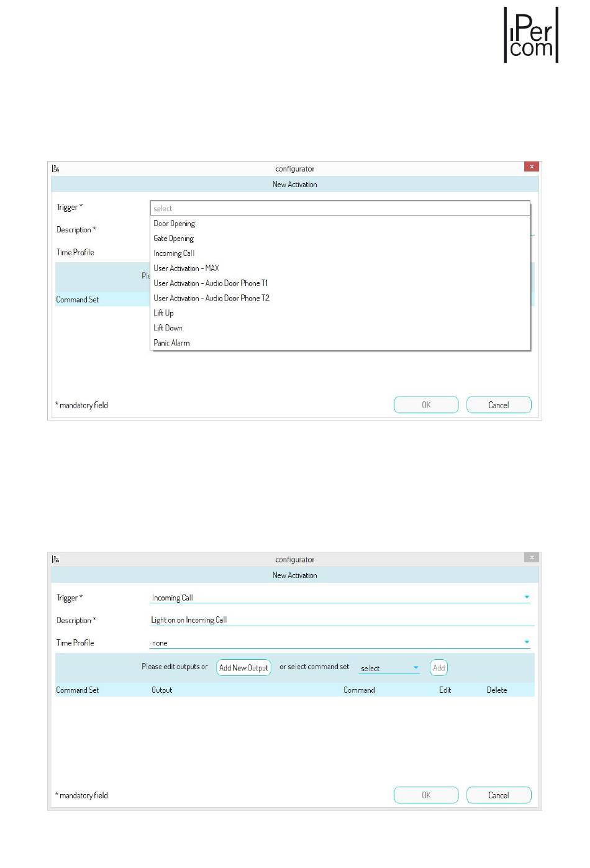Click the Add command set button
Image resolution: width=590 pixels, height=868 pixels.
pyautogui.click(x=439, y=668)
